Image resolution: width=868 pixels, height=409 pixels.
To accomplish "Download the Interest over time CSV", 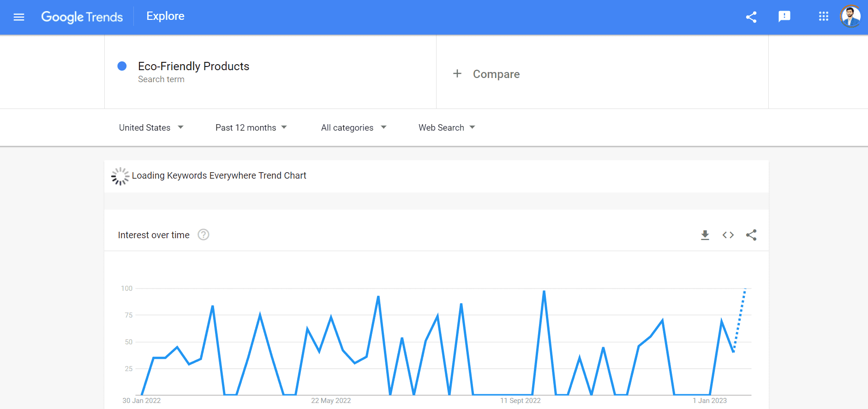I will tap(705, 235).
